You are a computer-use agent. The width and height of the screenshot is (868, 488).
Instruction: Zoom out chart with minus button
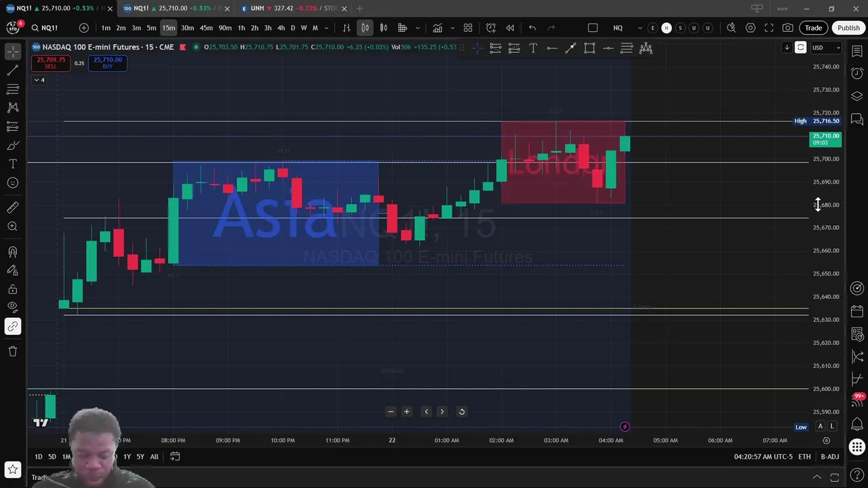[x=391, y=411]
